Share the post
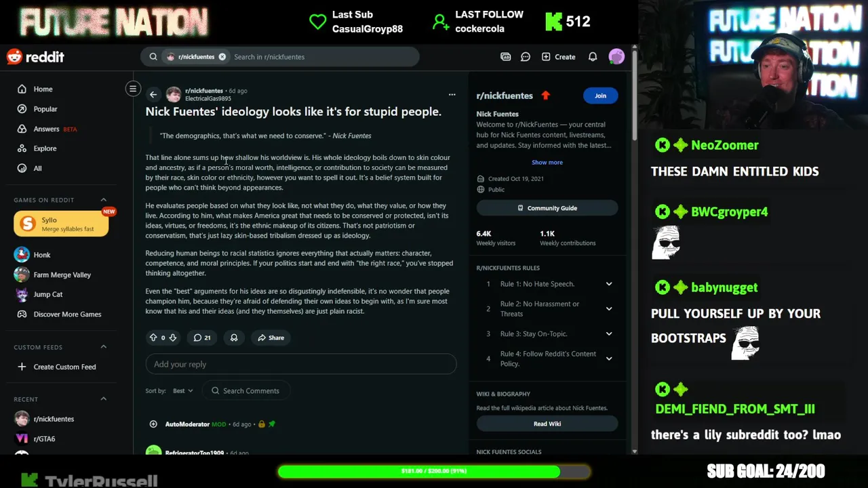Viewport: 868px width, 488px height. [271, 338]
